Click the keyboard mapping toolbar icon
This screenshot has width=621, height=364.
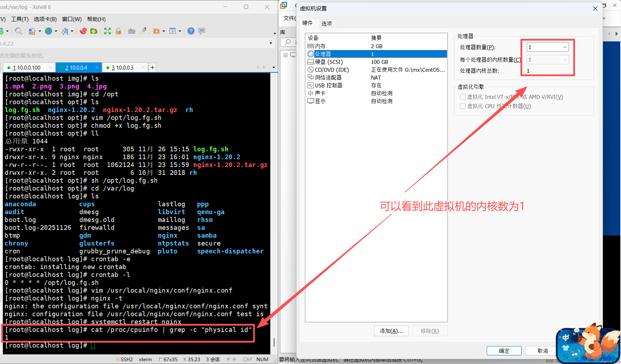pyautogui.click(x=132, y=31)
